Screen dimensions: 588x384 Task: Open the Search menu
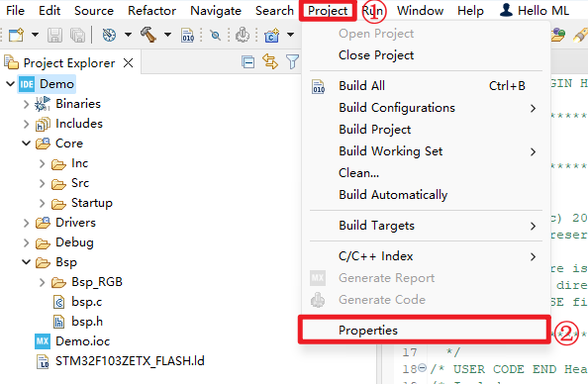274,11
